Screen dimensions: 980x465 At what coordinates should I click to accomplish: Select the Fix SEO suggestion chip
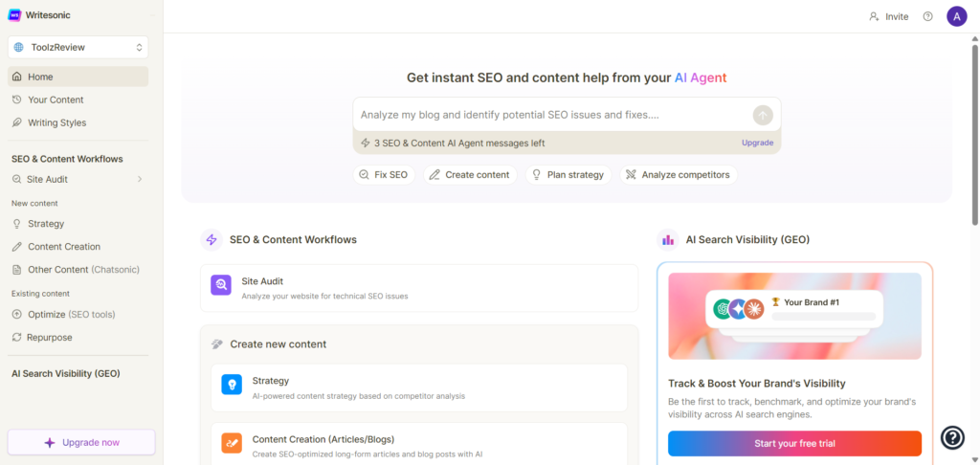pos(384,175)
